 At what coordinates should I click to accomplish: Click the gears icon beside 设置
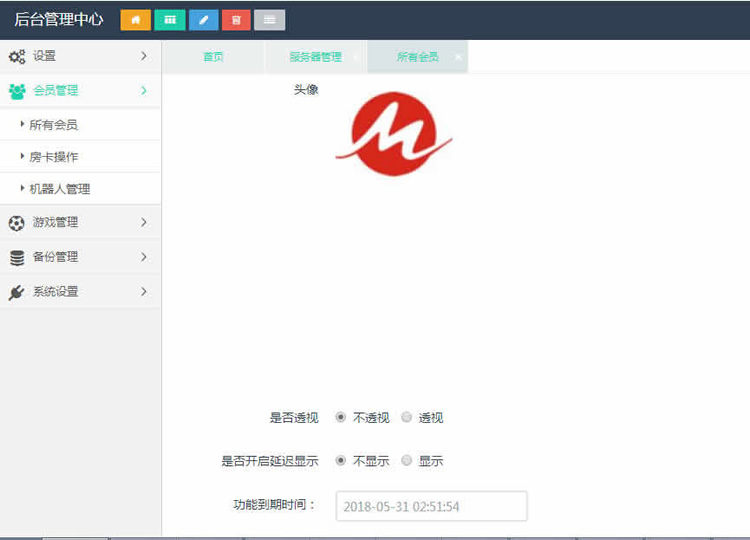(x=17, y=57)
